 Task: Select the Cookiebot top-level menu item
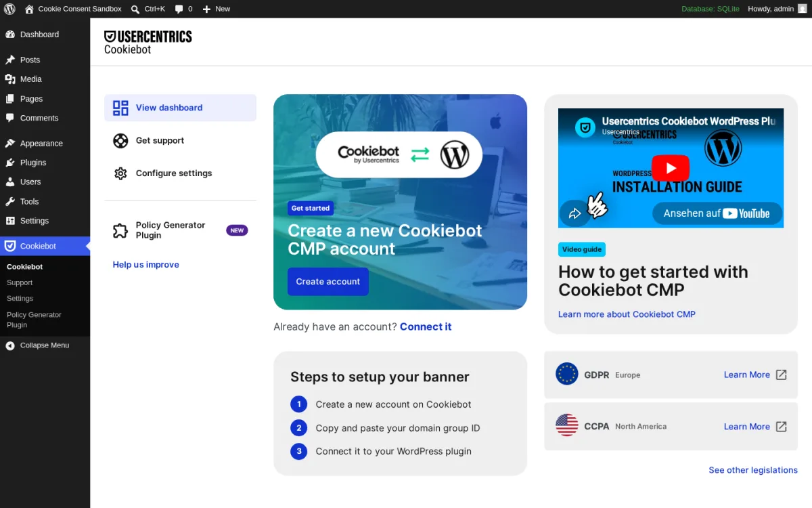tap(45, 246)
